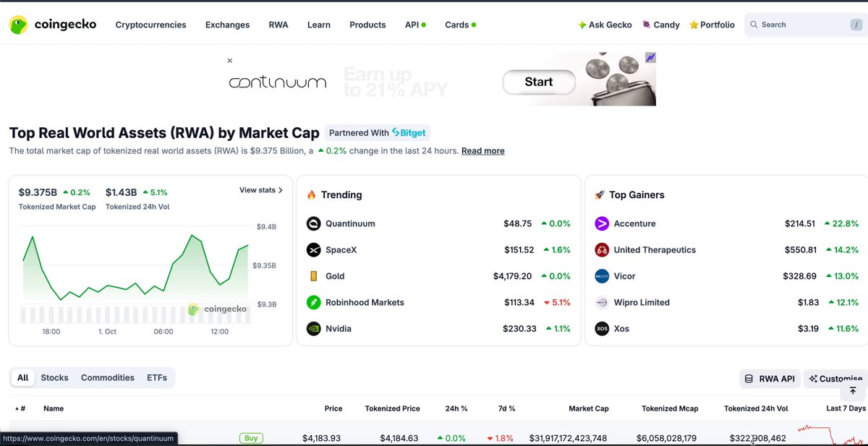Expand View stats chevron link

(261, 190)
